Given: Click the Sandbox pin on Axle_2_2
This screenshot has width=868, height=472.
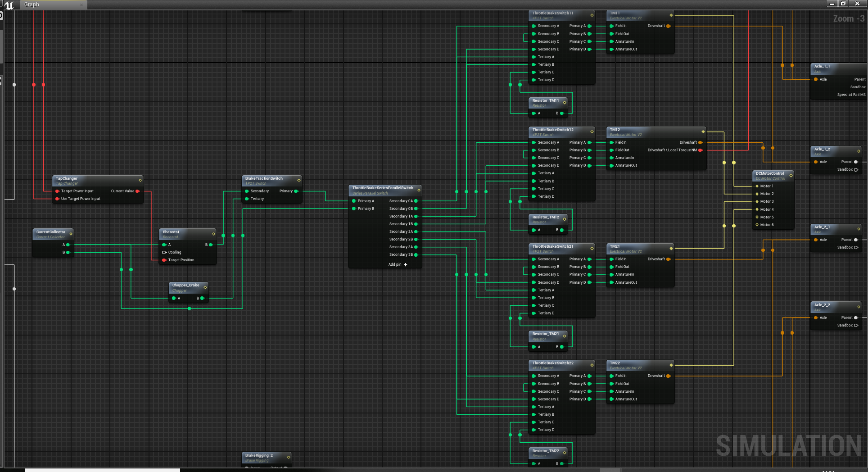Looking at the screenshot, I should 856,325.
